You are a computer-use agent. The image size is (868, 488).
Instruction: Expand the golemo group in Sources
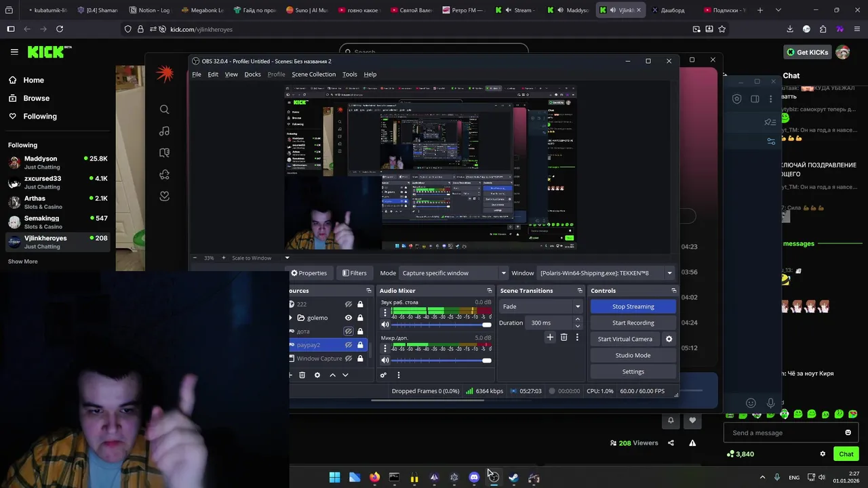pos(292,318)
